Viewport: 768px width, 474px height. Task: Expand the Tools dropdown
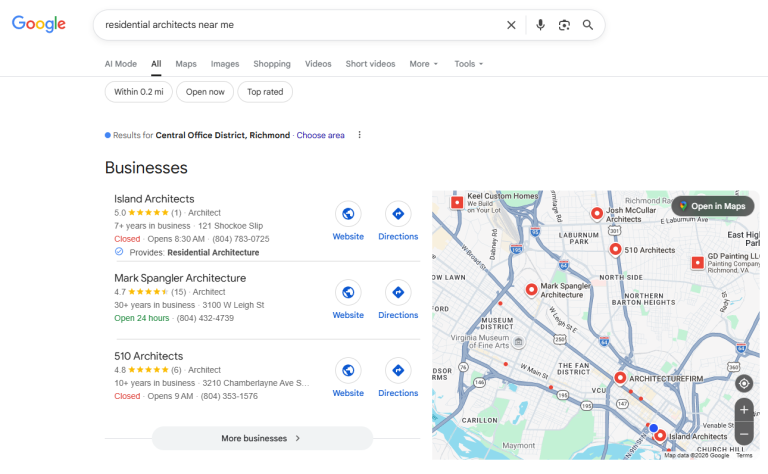(x=468, y=64)
